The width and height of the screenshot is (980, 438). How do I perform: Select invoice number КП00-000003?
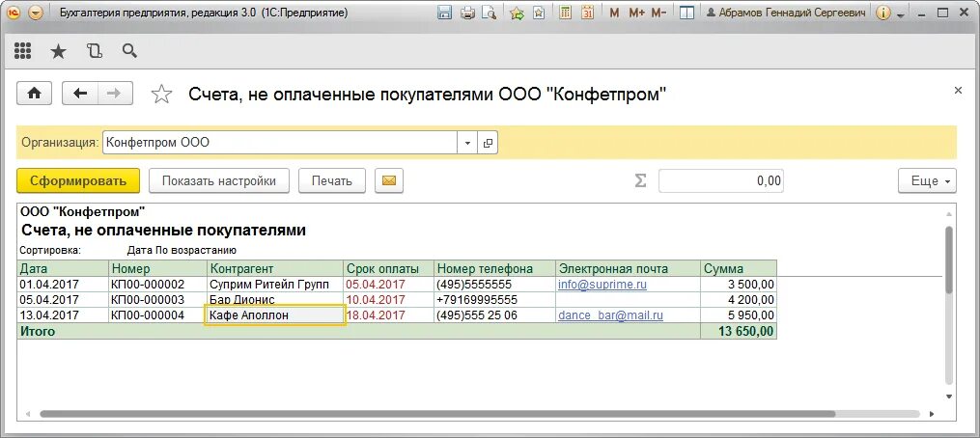coord(148,300)
